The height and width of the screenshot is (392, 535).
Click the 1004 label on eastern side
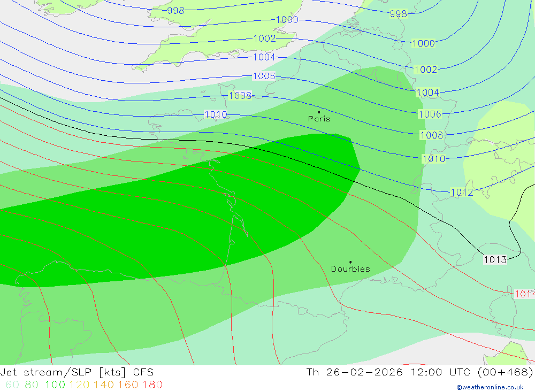click(x=428, y=93)
